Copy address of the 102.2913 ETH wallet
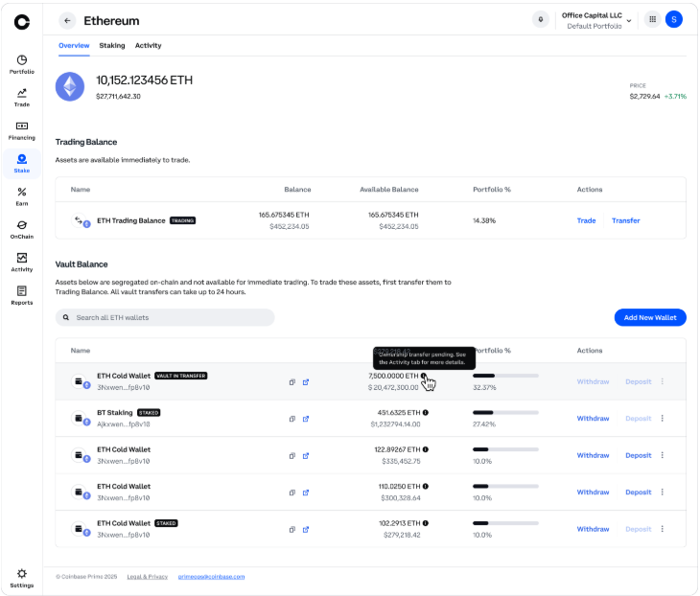 pos(292,530)
